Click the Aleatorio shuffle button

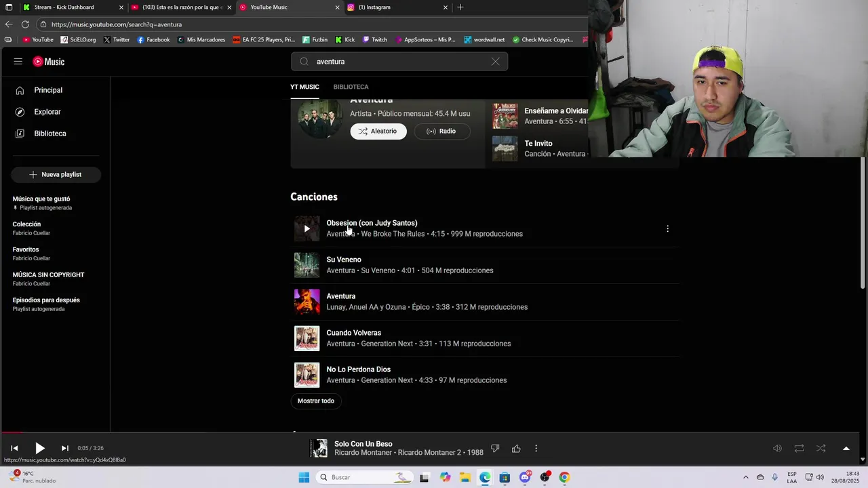[378, 131]
